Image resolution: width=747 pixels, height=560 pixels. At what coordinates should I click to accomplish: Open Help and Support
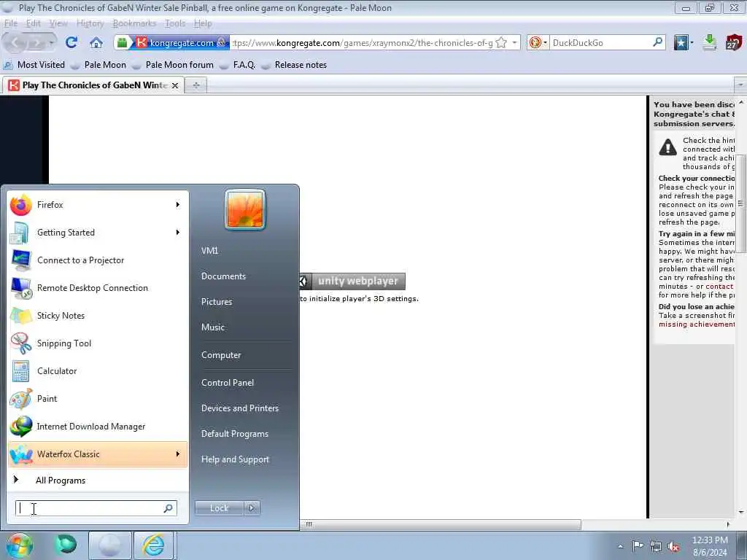tap(235, 459)
